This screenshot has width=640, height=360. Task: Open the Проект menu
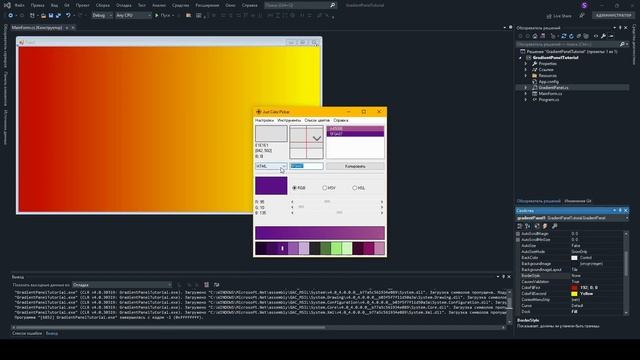pyautogui.click(x=82, y=5)
